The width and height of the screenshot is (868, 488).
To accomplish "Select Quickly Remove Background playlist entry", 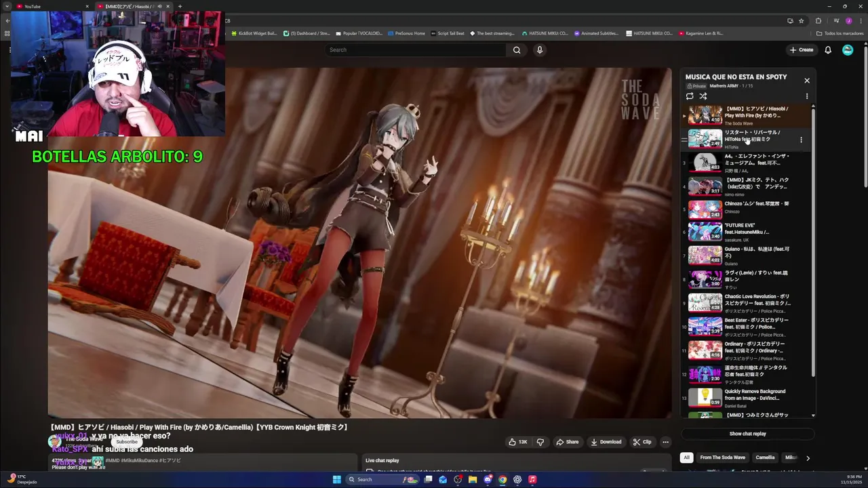I will (x=746, y=398).
